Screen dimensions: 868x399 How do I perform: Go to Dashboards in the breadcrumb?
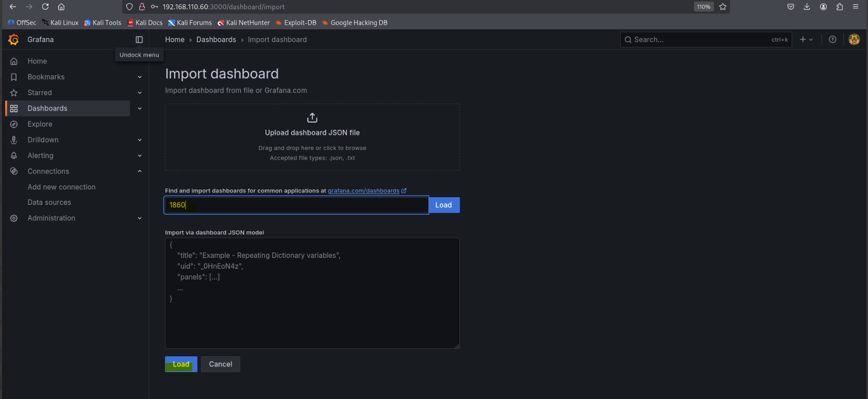216,40
